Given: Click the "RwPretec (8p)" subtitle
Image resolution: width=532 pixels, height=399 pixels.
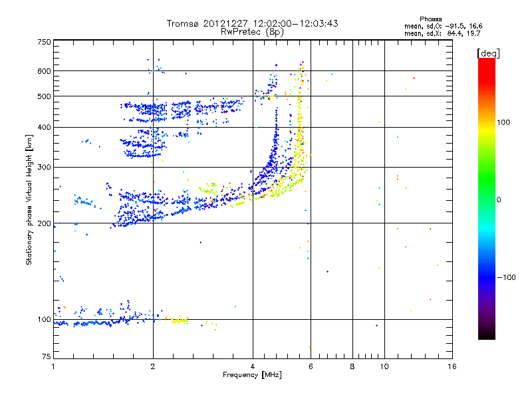Looking at the screenshot, I should pos(252,32).
